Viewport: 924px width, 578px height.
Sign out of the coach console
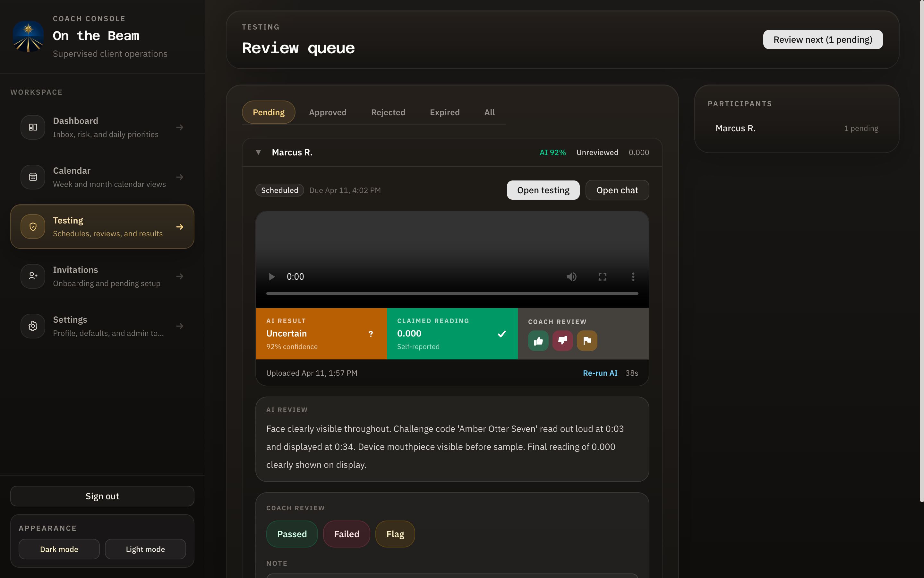(102, 496)
